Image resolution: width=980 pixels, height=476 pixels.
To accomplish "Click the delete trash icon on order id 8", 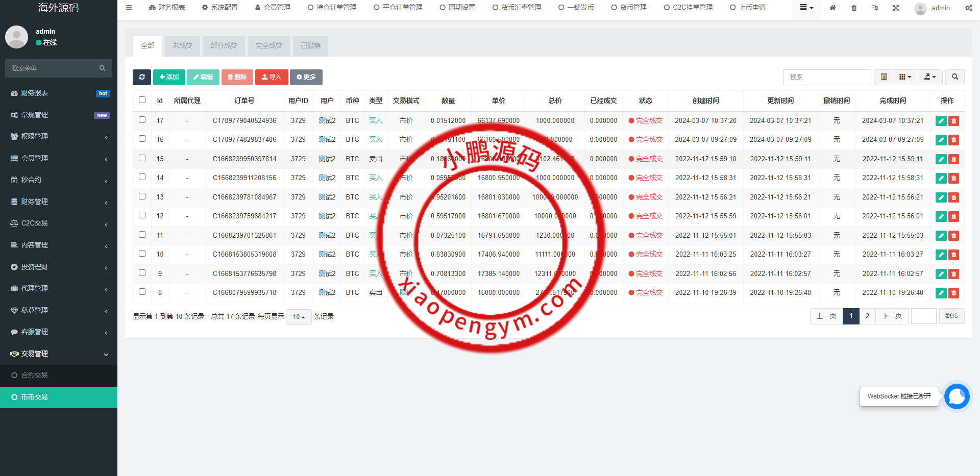I will [x=953, y=293].
